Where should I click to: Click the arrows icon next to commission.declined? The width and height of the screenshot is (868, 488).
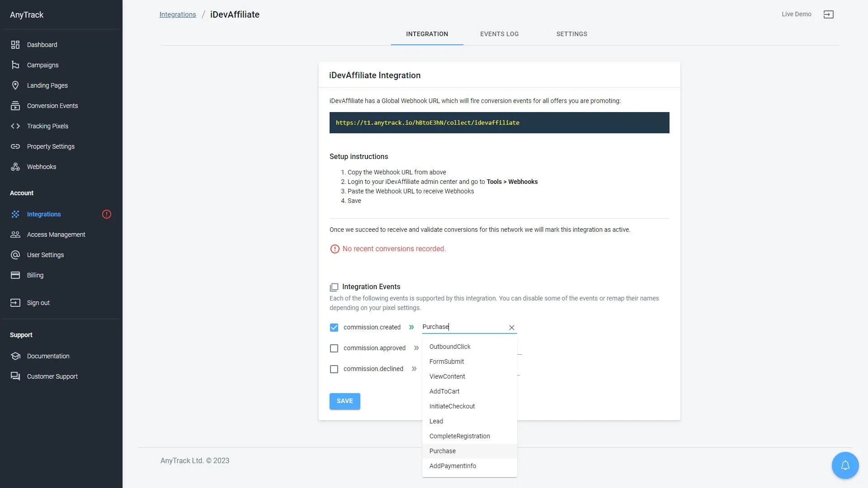click(414, 369)
